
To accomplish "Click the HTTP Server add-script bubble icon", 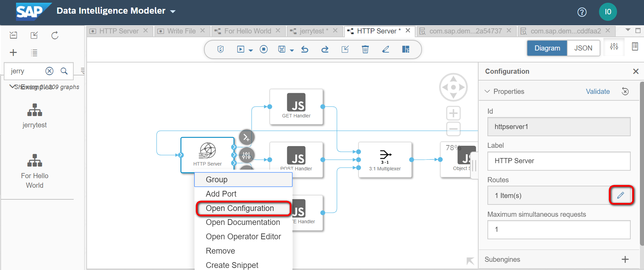I will (247, 137).
